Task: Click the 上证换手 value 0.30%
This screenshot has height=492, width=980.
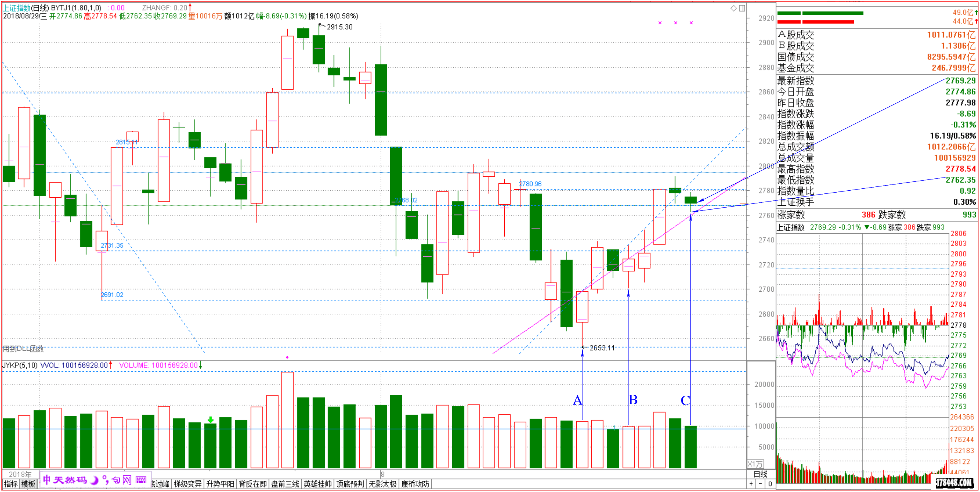Action: [x=965, y=202]
